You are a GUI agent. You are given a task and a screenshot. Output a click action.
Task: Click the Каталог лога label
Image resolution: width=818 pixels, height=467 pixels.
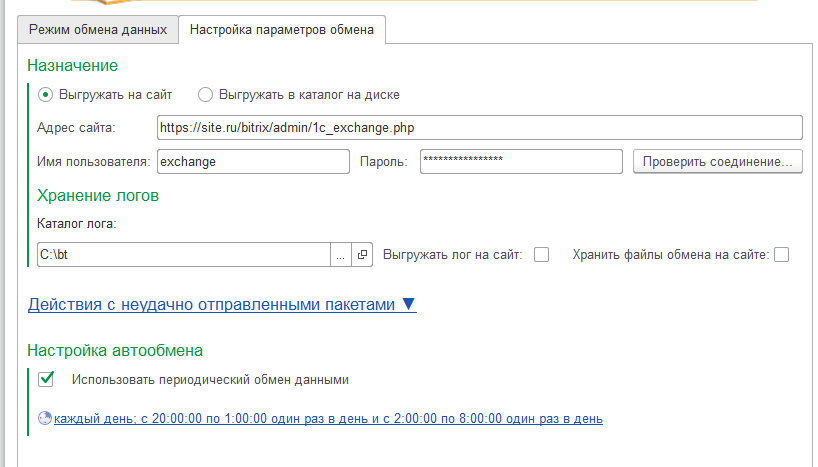pos(77,224)
